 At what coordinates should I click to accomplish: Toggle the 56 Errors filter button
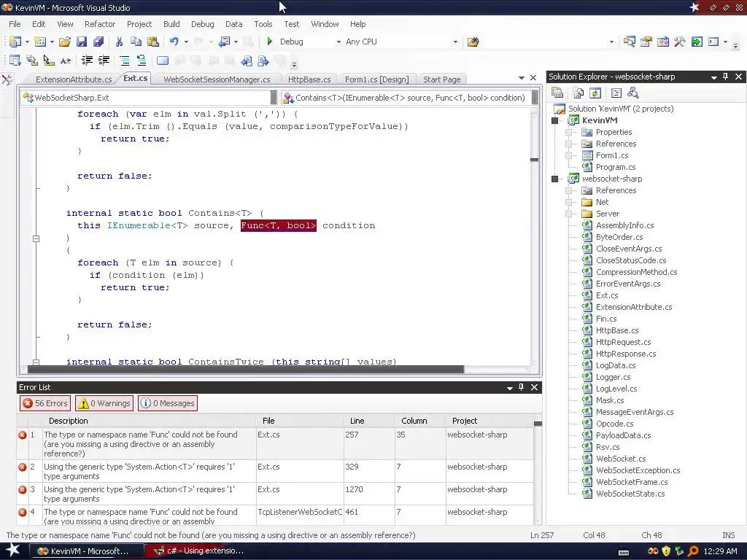pyautogui.click(x=45, y=403)
